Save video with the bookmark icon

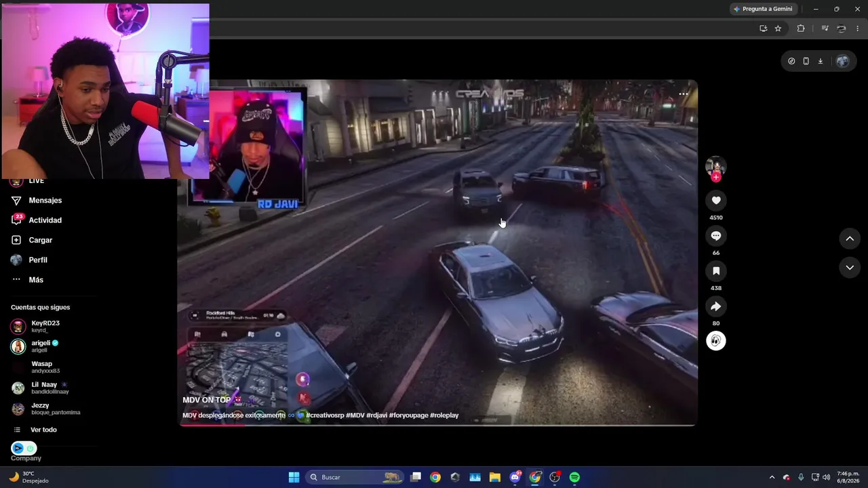(715, 271)
